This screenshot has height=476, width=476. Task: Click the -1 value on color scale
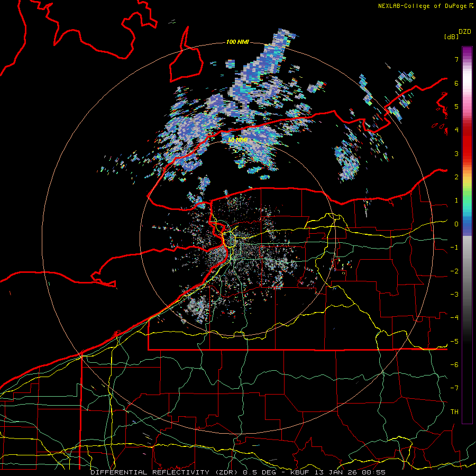(454, 248)
